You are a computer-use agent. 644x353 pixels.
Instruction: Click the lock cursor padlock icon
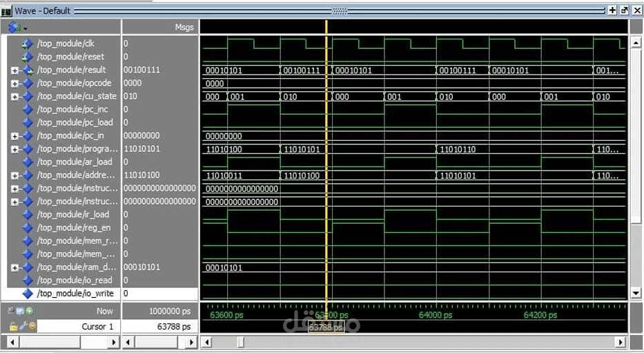coord(12,326)
